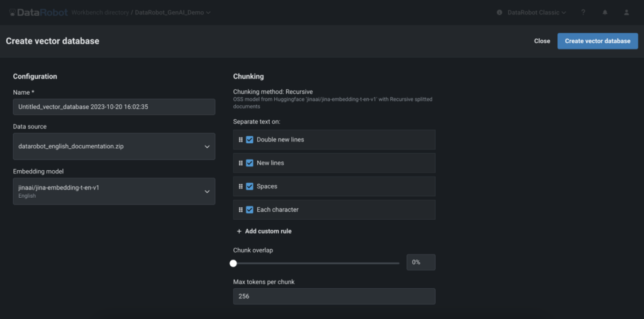This screenshot has width=644, height=319.
Task: Click the DataRobot logo icon
Action: (x=13, y=13)
